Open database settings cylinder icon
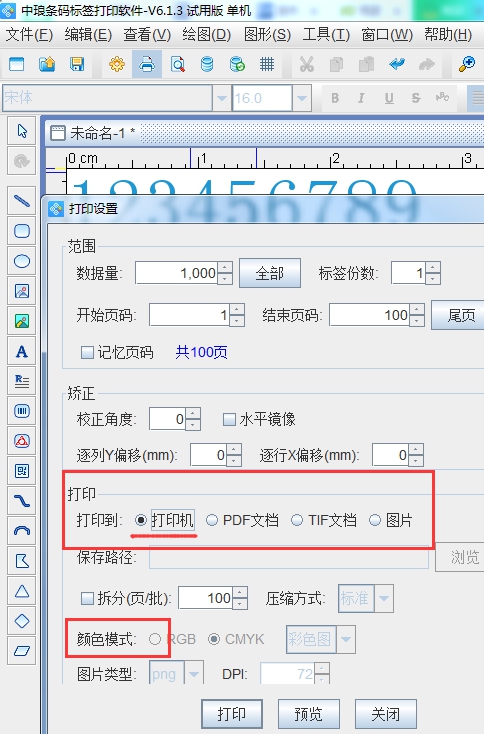The height and width of the screenshot is (734, 484). 207,64
